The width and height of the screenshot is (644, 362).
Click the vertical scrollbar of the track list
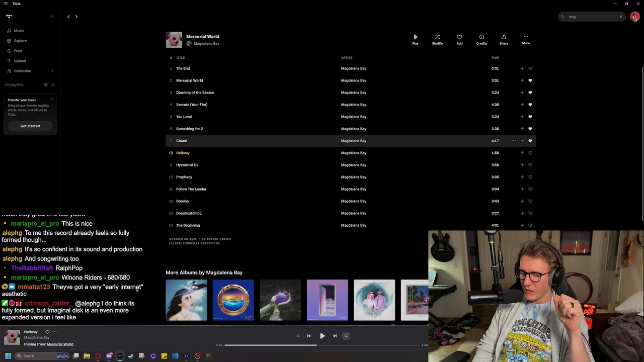pos(642,143)
